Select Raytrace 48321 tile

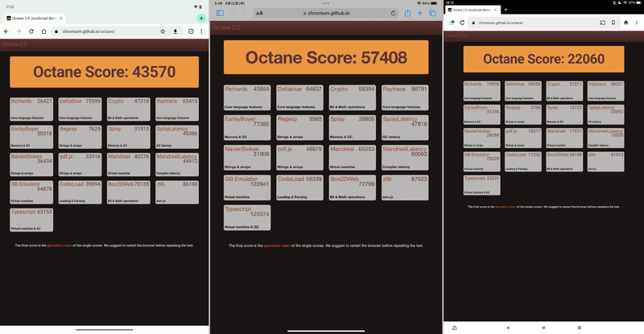tap(606, 91)
